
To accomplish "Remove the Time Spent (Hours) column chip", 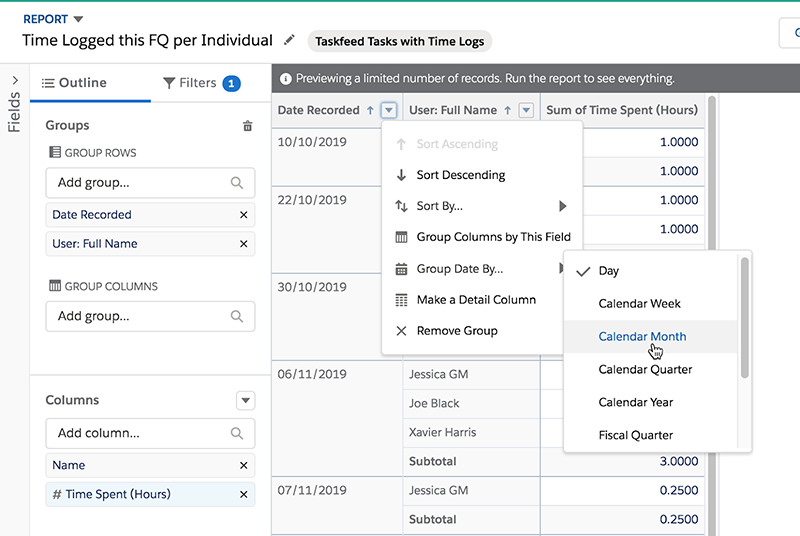I will 243,494.
